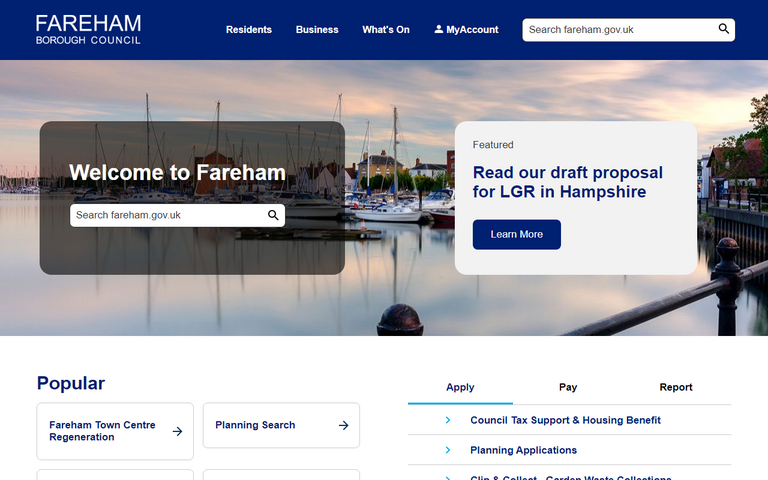This screenshot has height=480, width=768.
Task: Open the Residents menu
Action: [x=249, y=30]
